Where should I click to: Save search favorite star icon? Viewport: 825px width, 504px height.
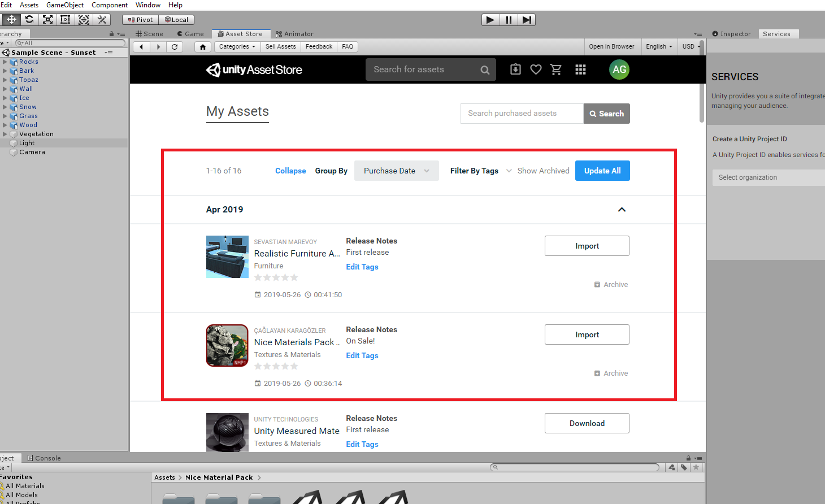point(696,467)
